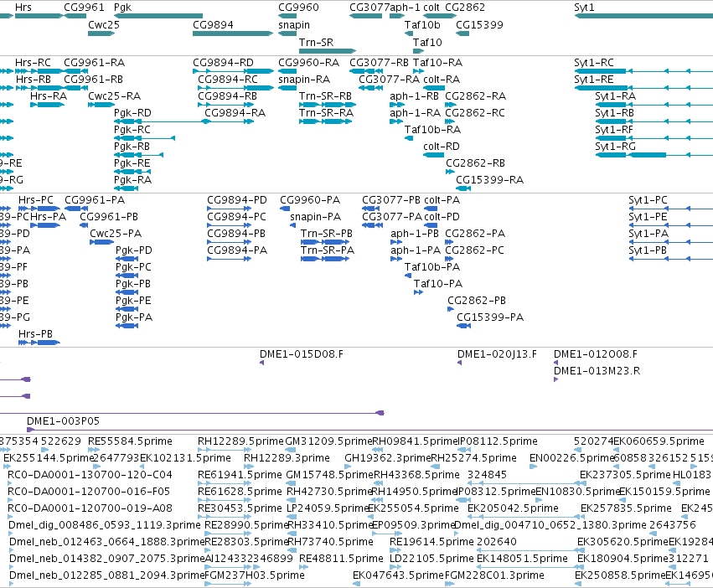Viewport: 713px width, 588px height.
Task: Select the Taf10b gene label
Action: (422, 24)
